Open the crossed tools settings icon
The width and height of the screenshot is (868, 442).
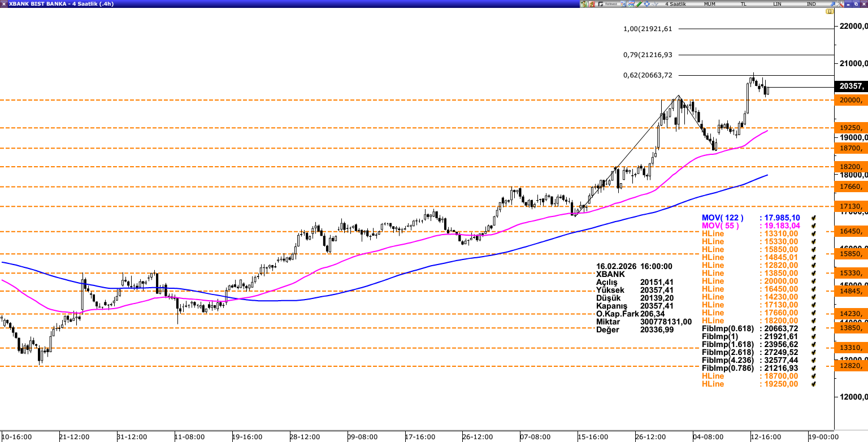coord(840,4)
